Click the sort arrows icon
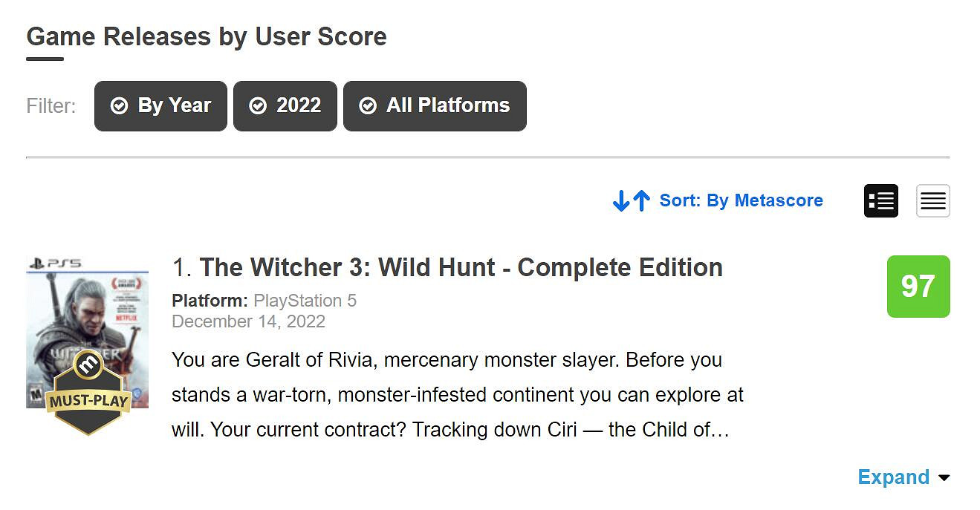980x510 pixels. click(x=632, y=200)
